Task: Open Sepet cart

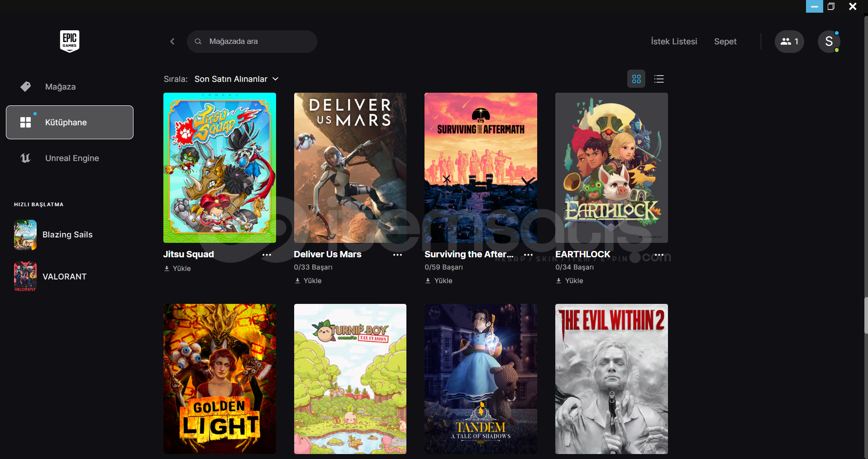Action: [725, 41]
